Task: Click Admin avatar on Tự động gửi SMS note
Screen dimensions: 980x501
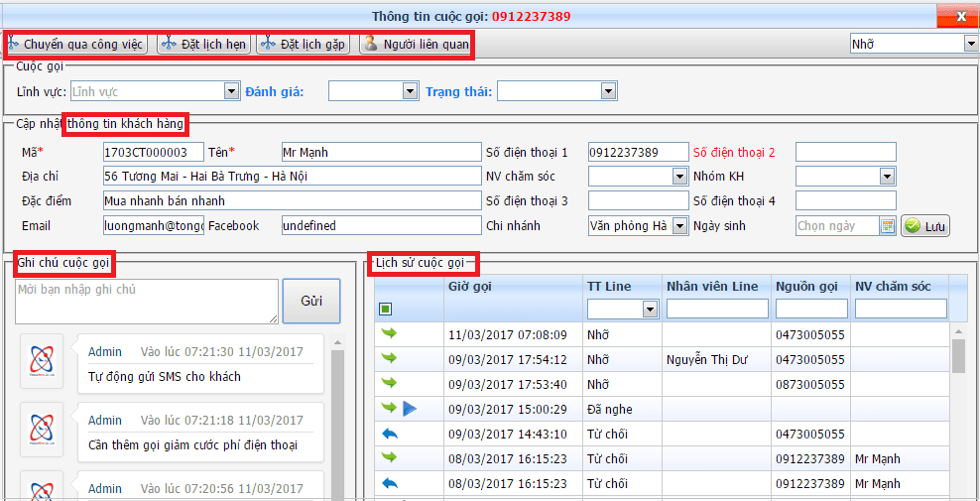Action: [42, 362]
